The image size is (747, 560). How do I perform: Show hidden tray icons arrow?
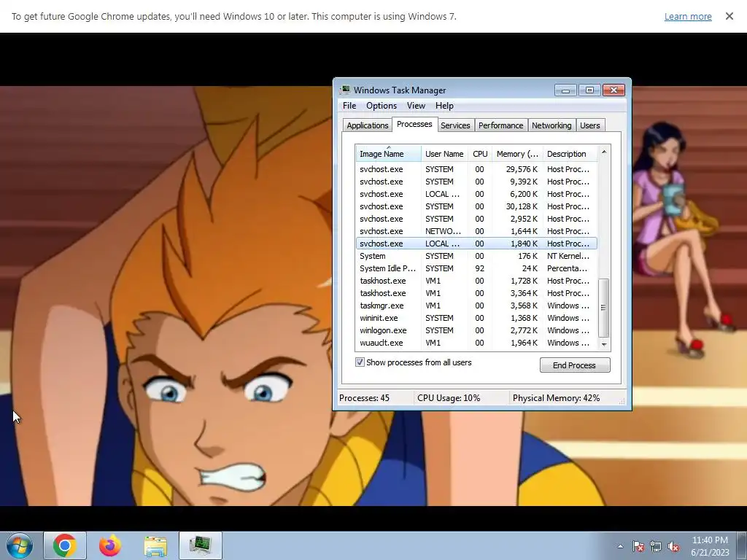point(620,546)
